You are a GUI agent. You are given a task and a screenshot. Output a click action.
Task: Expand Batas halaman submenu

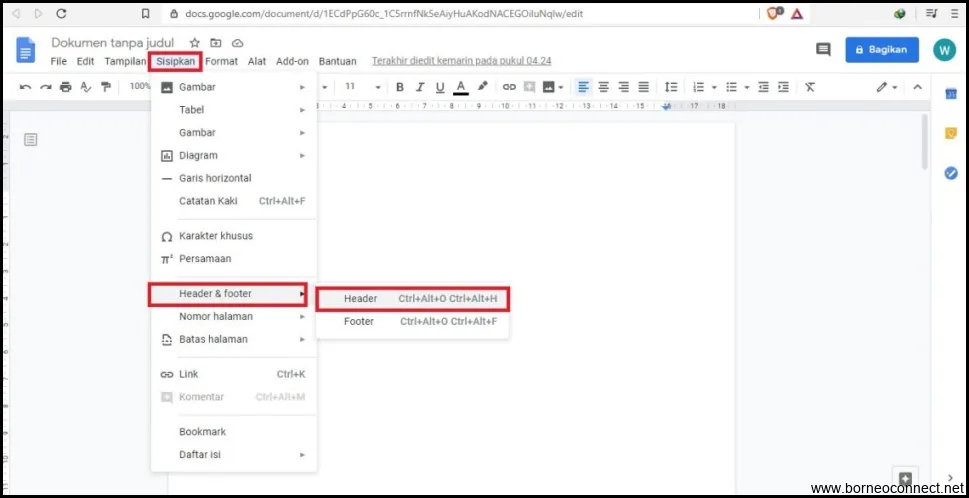pos(234,339)
